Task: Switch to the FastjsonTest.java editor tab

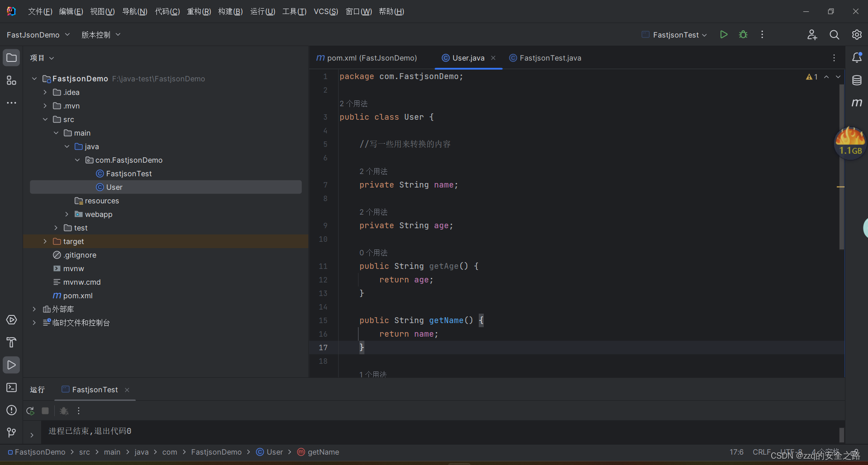Action: coord(545,58)
